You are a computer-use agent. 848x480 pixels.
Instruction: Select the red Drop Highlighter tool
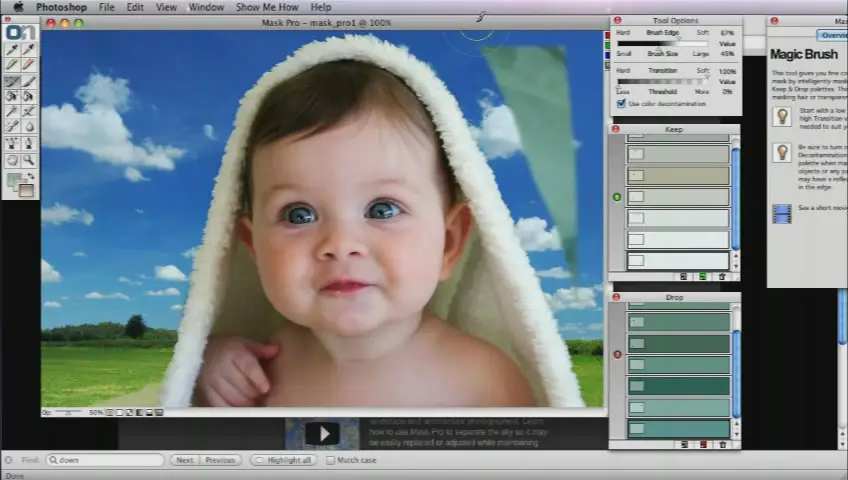(29, 64)
